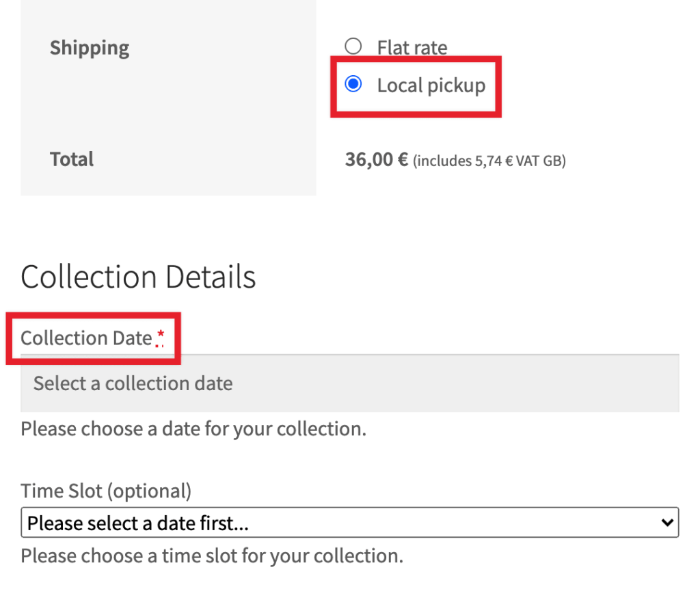This screenshot has height=591, width=700.
Task: Click the Time Slot dropdown chevron arrow
Action: 668,523
